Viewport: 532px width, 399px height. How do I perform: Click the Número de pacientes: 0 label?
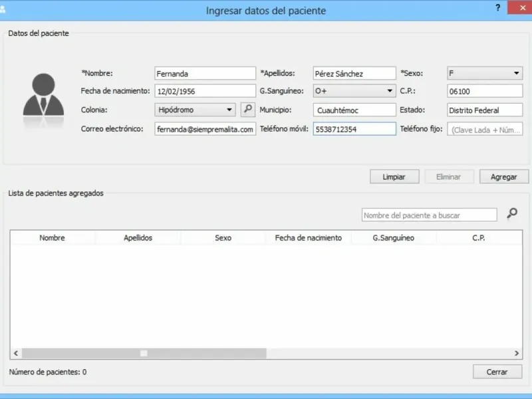coord(48,372)
